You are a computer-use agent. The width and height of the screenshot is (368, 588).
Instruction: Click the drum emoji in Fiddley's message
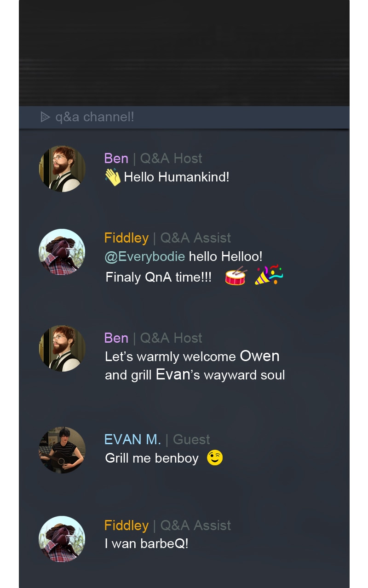[236, 276]
